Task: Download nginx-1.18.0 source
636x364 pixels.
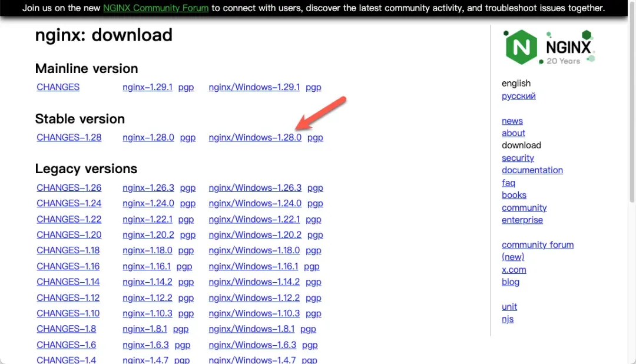Action: tap(147, 250)
